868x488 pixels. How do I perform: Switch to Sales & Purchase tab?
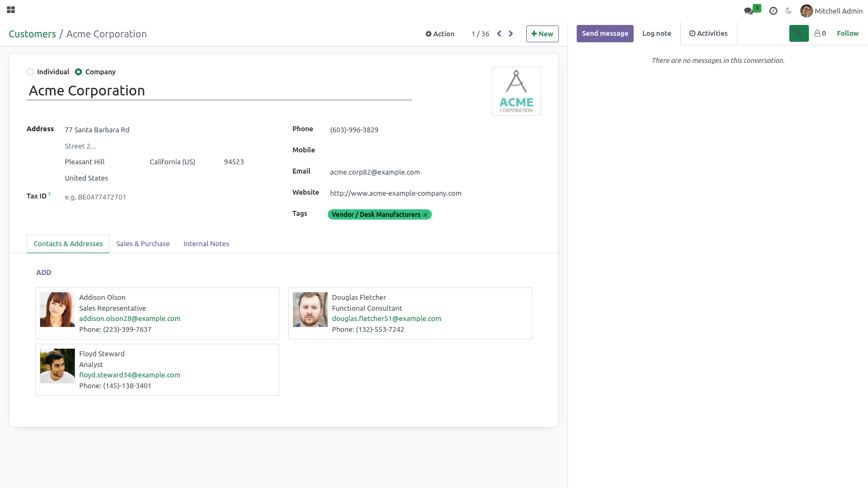coord(143,244)
